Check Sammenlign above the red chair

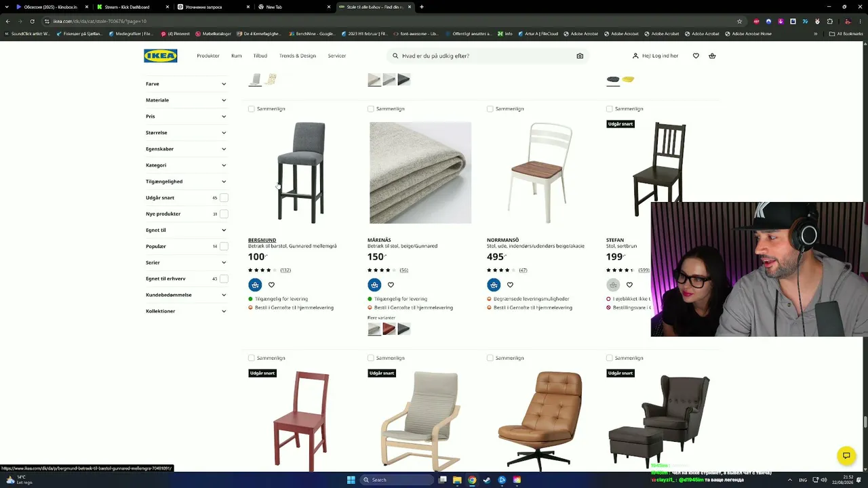click(x=252, y=358)
